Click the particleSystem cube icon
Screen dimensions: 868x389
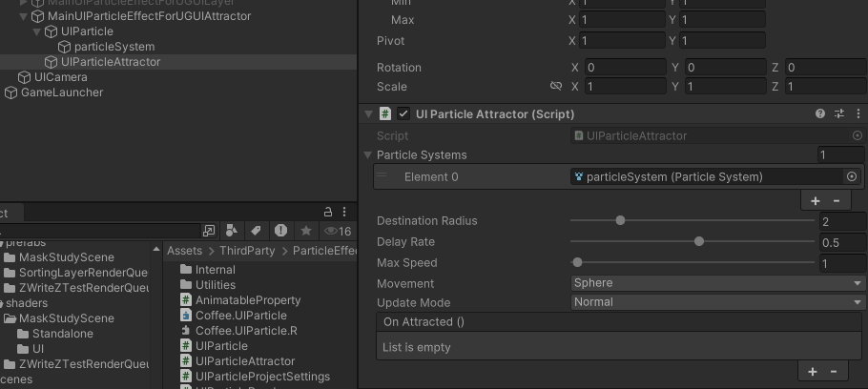[x=64, y=47]
